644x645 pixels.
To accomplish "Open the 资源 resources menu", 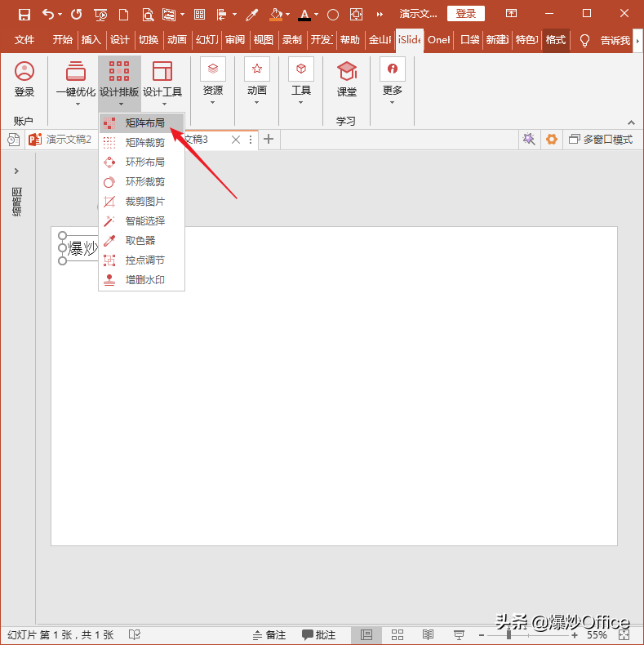I will click(x=213, y=82).
